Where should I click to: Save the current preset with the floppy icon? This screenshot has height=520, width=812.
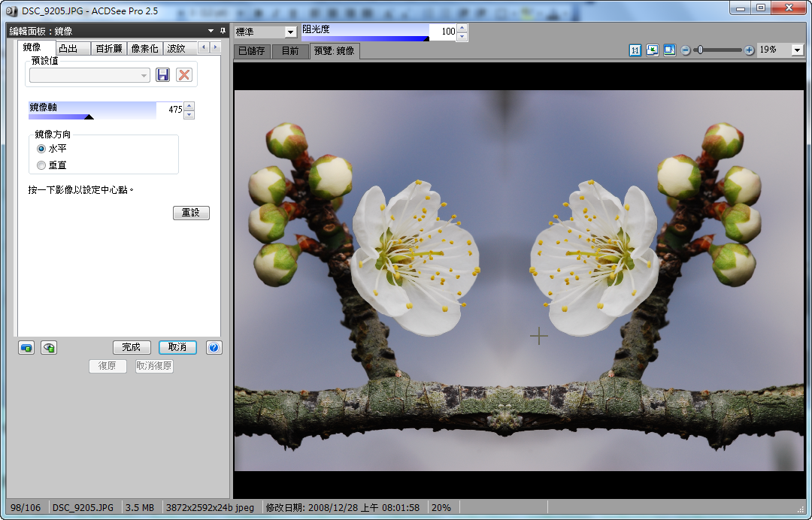[162, 74]
